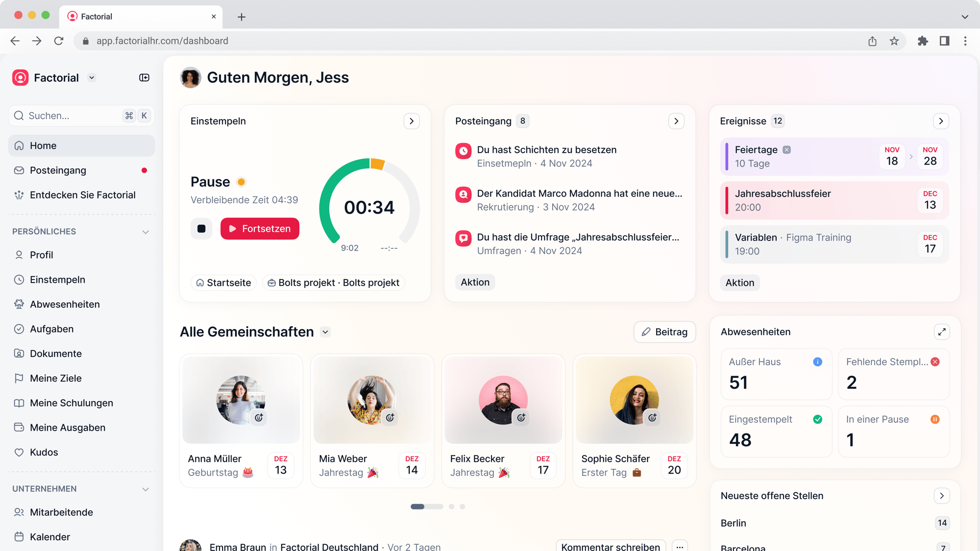Click the Suchen... search field

coord(82,116)
